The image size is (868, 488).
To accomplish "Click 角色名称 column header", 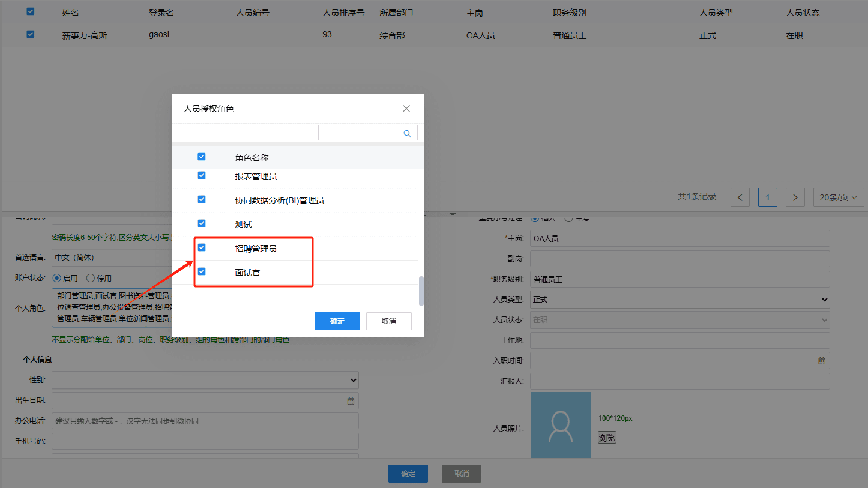I will pyautogui.click(x=252, y=158).
